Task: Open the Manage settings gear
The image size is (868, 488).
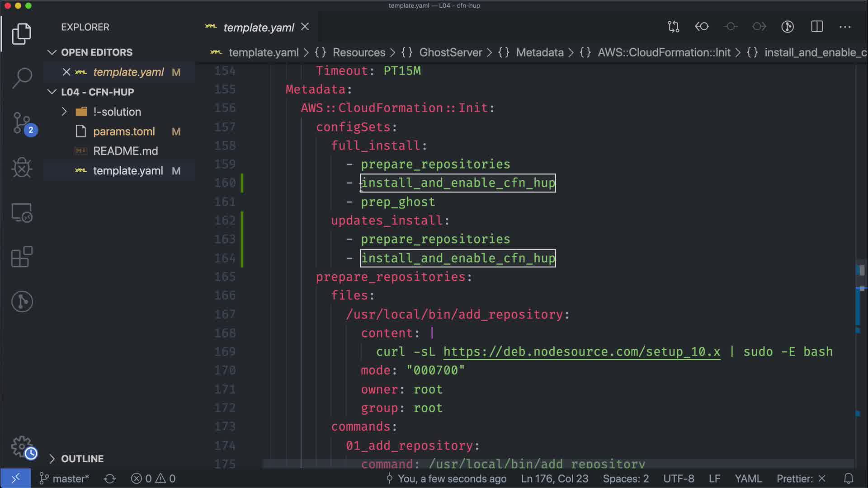Action: [22, 446]
